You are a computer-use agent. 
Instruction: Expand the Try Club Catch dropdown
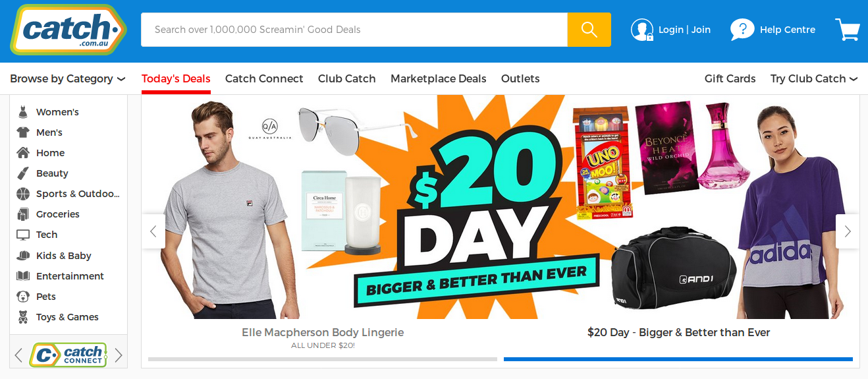point(814,78)
